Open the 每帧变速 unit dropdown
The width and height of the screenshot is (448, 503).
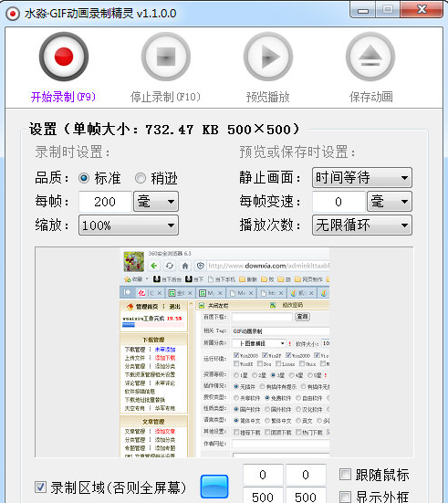[390, 202]
